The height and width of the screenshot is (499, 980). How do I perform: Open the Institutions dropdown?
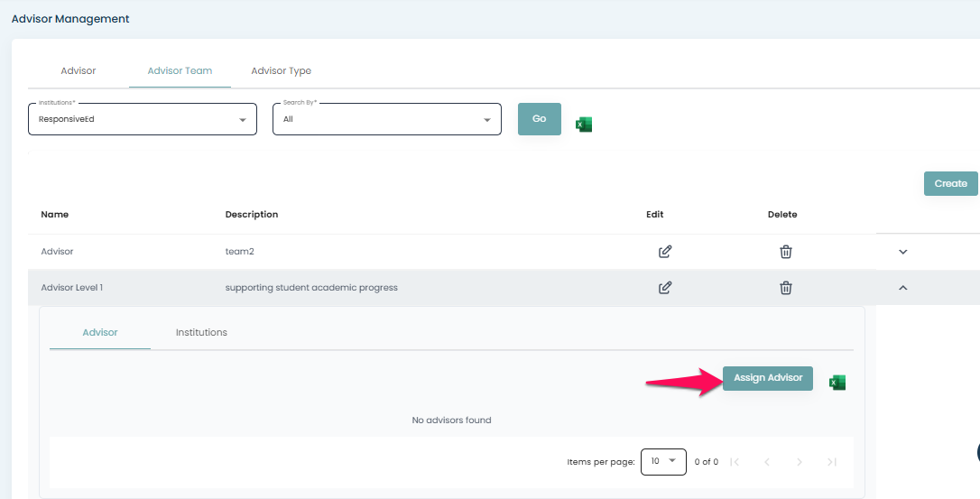tap(143, 119)
